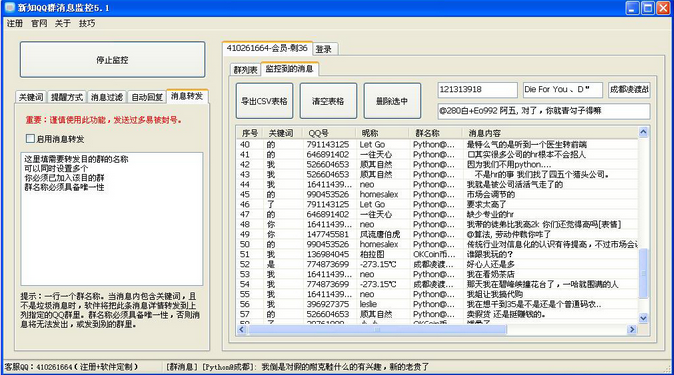Click the 导出CSV表格 button
Image resolution: width=674 pixels, height=375 pixels.
pos(264,101)
